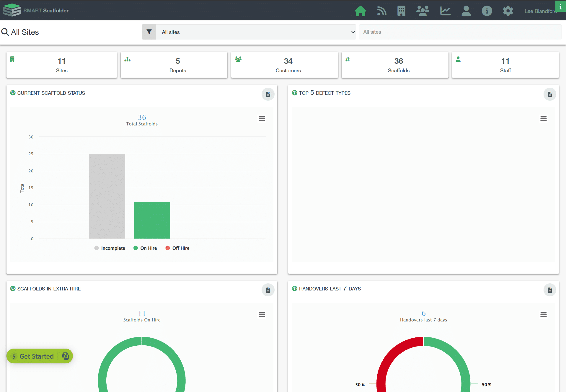Toggle Off Hire series in legend

(177, 248)
